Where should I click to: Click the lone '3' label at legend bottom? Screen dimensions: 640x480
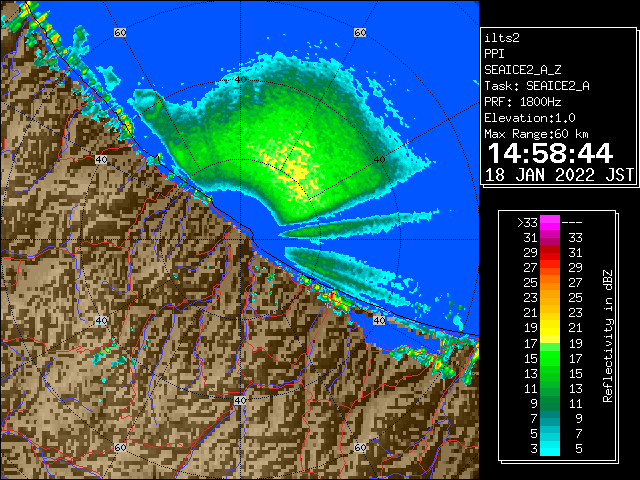click(534, 449)
